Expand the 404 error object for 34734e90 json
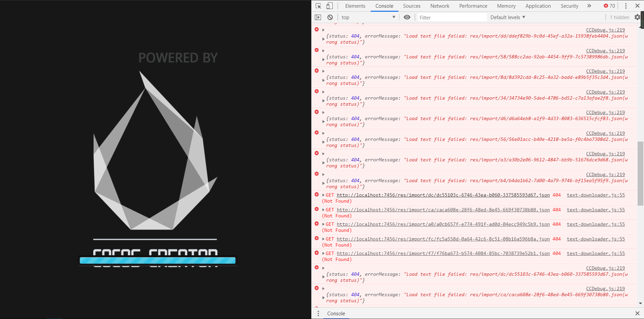 [x=323, y=101]
